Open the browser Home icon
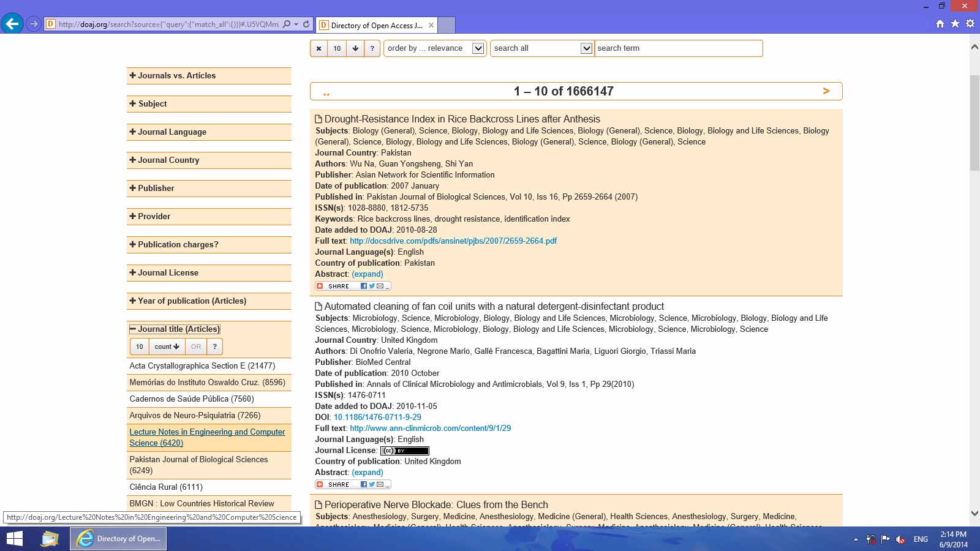The width and height of the screenshot is (980, 551). (x=940, y=24)
